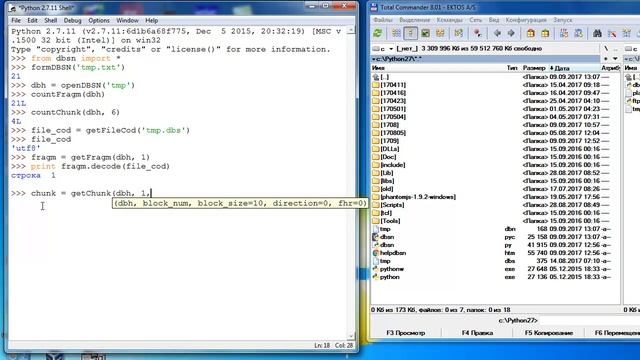Select the [..] parent folder row
The image size is (640, 360).
click(x=495, y=77)
